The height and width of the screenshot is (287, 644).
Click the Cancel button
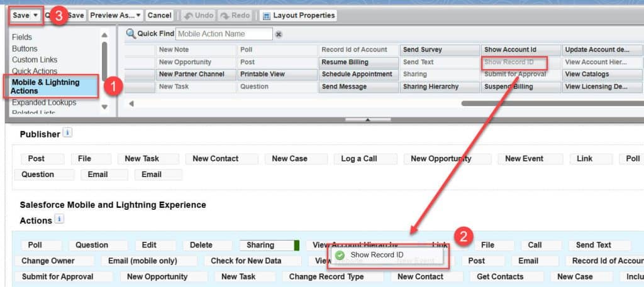click(159, 16)
